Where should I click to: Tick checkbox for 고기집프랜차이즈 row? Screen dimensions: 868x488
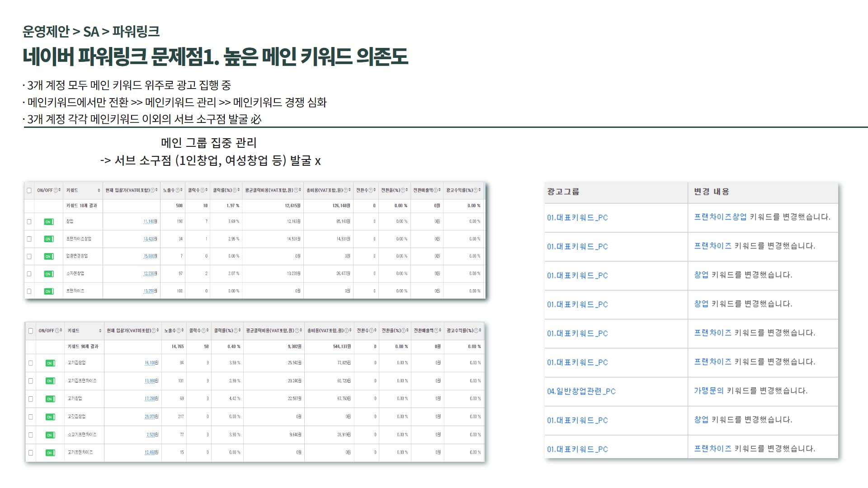31,381
